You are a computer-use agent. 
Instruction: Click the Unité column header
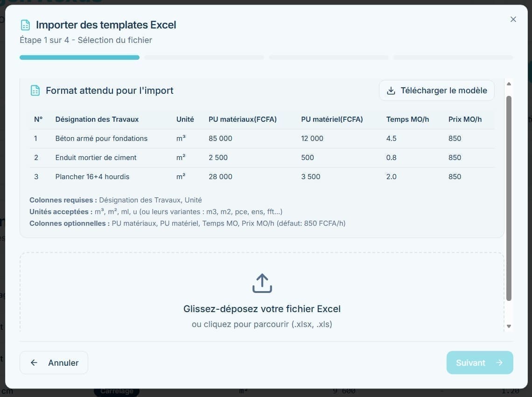[185, 119]
